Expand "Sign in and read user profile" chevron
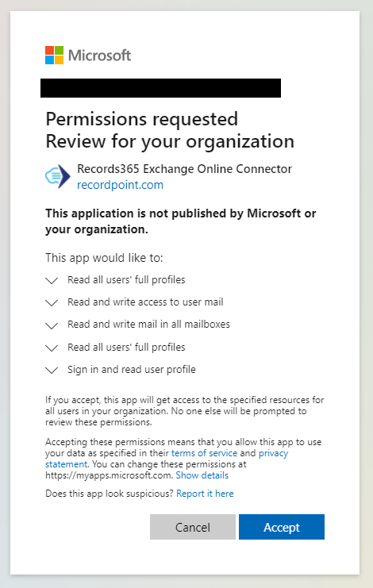This screenshot has height=588, width=373. (x=52, y=370)
